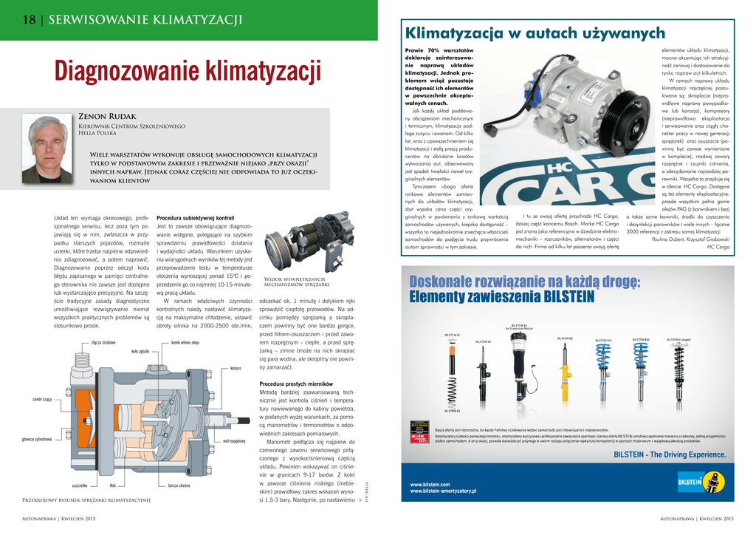Open the www.bilstein.com link
756x535 pixels.
click(x=430, y=484)
